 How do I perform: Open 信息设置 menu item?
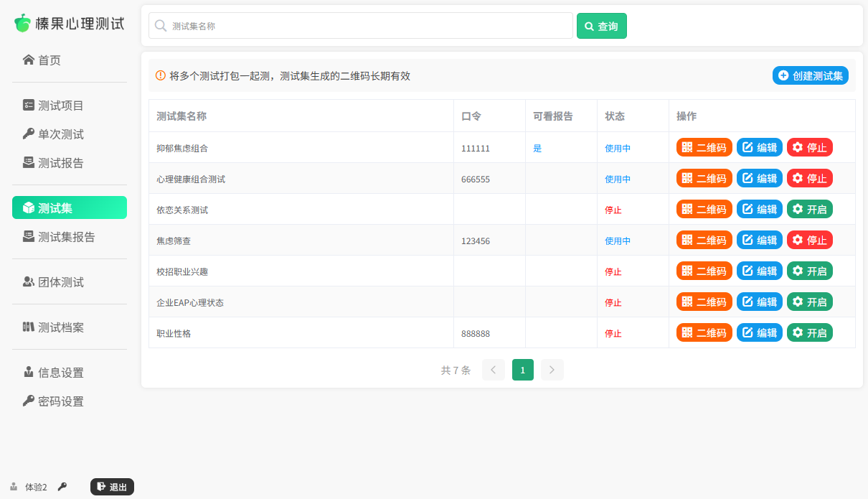(x=70, y=373)
